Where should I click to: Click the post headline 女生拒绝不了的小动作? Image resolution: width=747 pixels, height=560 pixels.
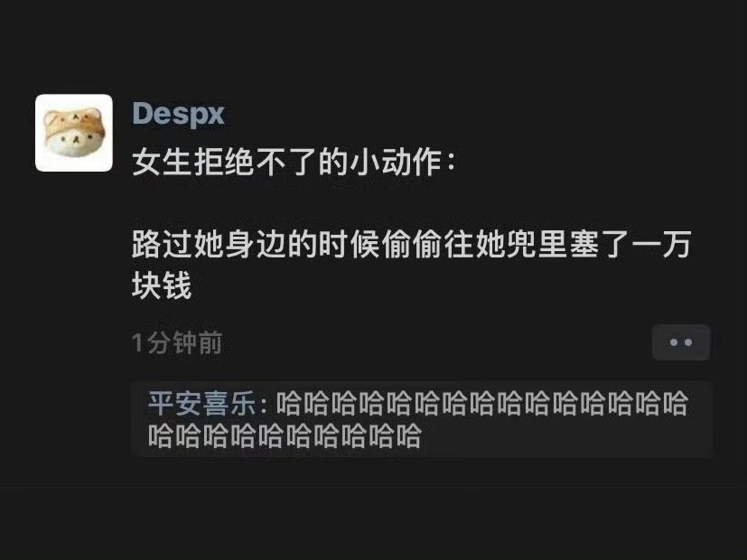click(294, 162)
